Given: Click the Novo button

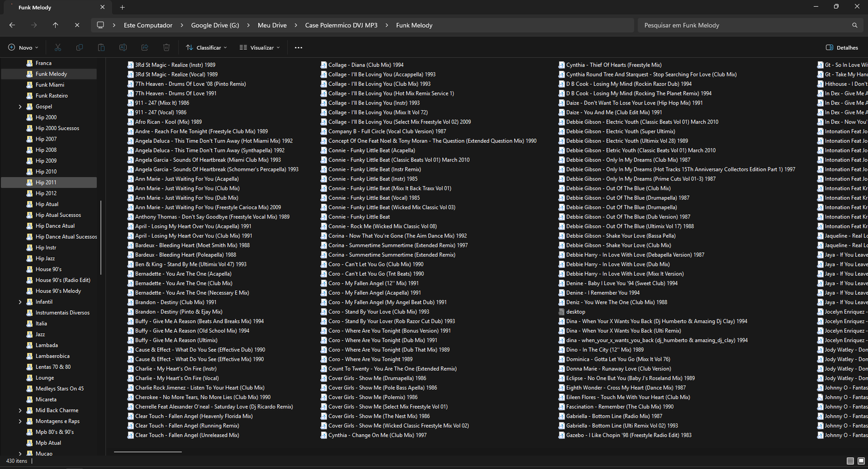Looking at the screenshot, I should [x=21, y=48].
